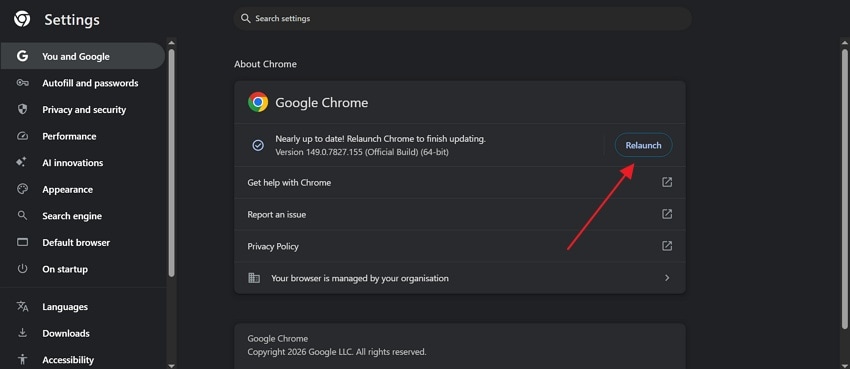Click the Report an issue row

click(x=460, y=215)
